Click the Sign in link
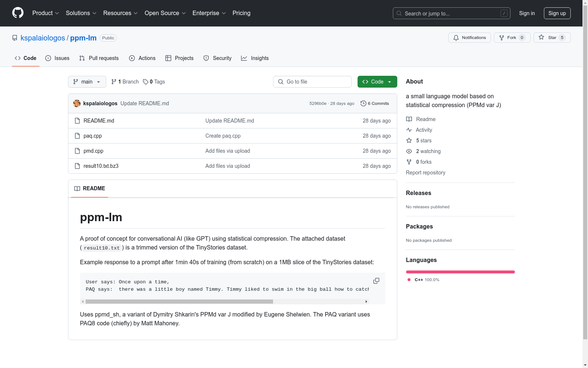Image resolution: width=588 pixels, height=368 pixels. pyautogui.click(x=527, y=13)
